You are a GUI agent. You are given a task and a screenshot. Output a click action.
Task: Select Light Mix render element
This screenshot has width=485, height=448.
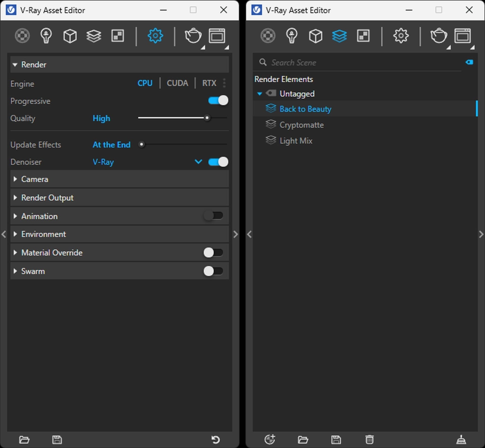[x=365, y=141]
